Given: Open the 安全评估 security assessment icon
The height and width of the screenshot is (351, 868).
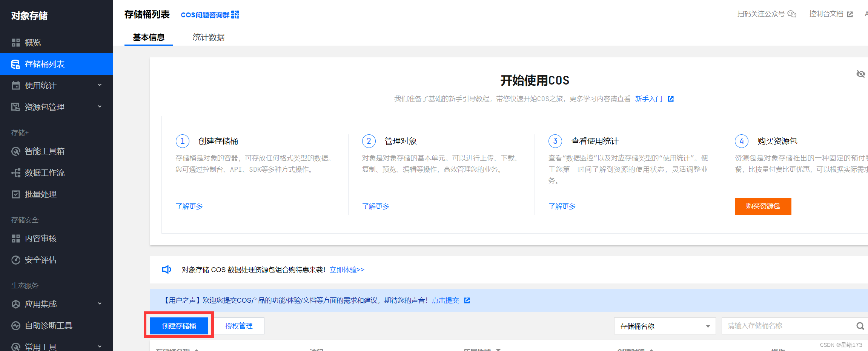Looking at the screenshot, I should pos(15,260).
